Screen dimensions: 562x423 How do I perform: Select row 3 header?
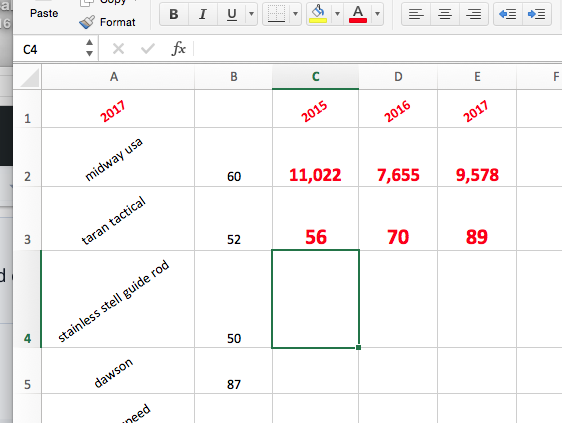tap(28, 218)
